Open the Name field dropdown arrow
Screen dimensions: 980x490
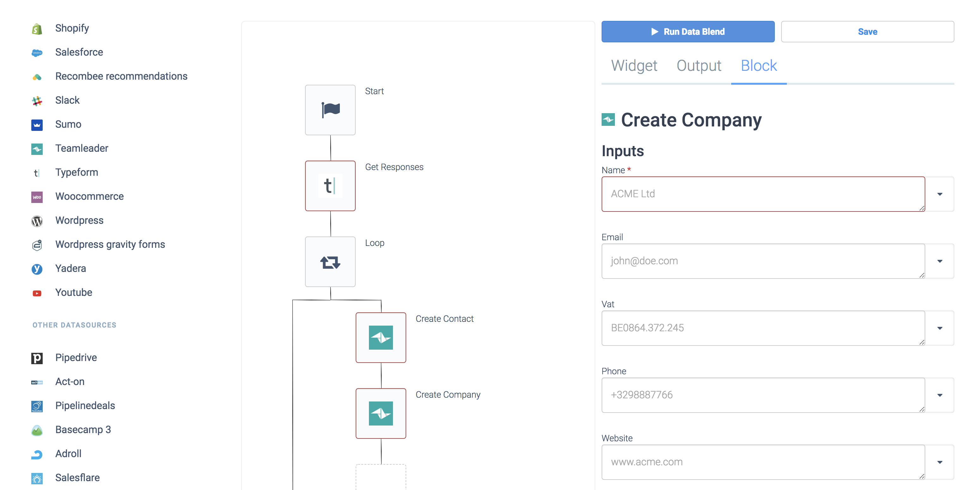coord(940,194)
